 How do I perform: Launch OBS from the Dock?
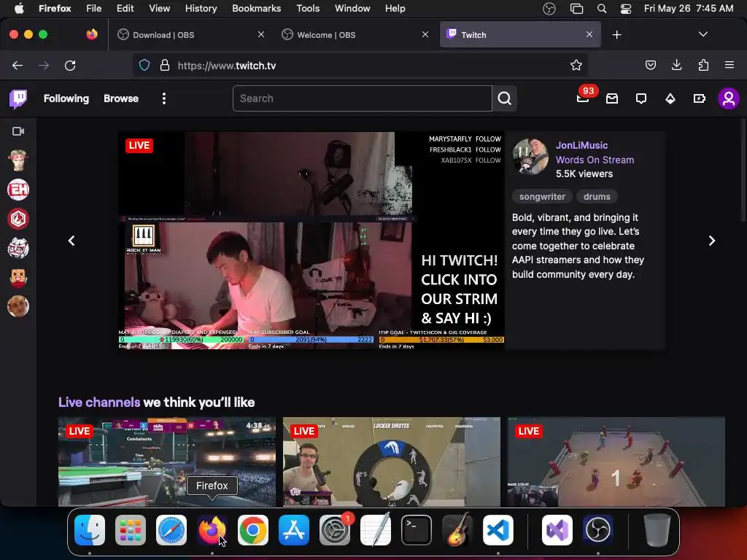pos(598,529)
